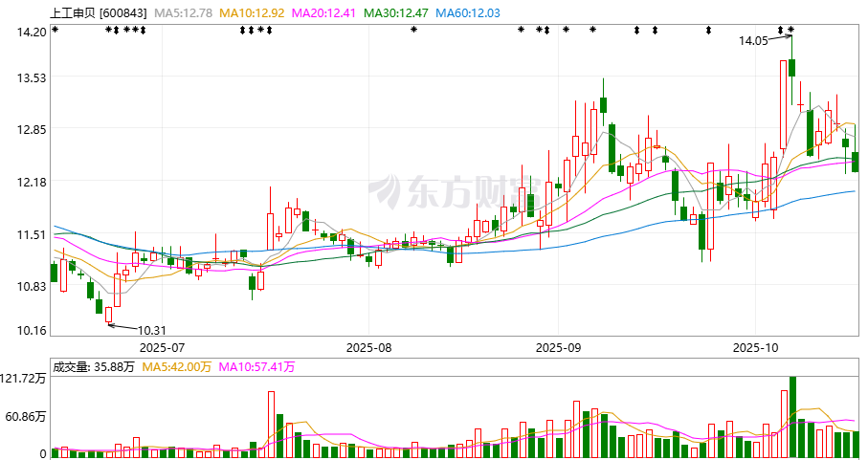Screen dimensions: 868x460
Task: Select the volume MA5:42.00万 legend
Action: coord(177,366)
